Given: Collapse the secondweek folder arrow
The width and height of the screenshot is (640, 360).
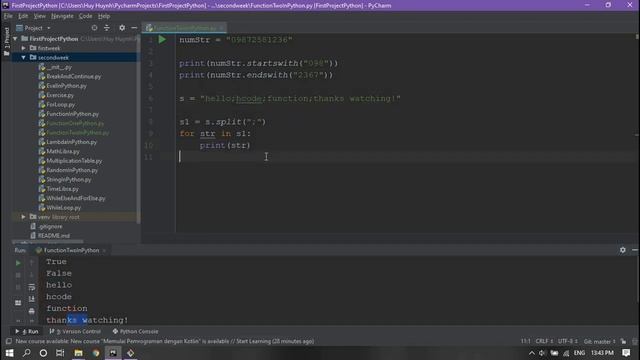Looking at the screenshot, I should (x=24, y=58).
